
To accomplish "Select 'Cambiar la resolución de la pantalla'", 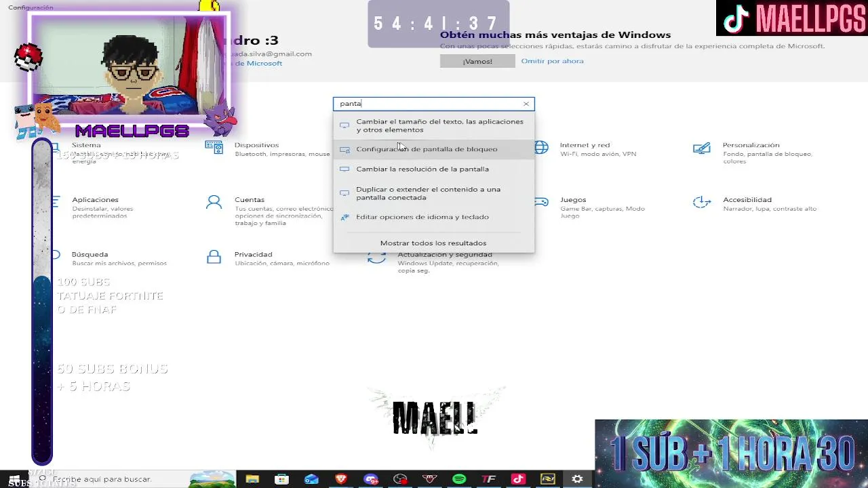I will pos(434,169).
